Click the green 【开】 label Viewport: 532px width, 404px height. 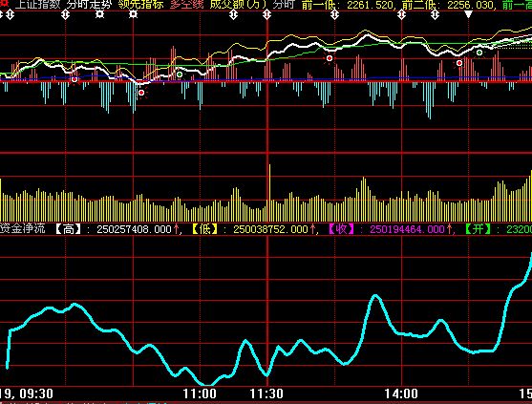tap(479, 229)
